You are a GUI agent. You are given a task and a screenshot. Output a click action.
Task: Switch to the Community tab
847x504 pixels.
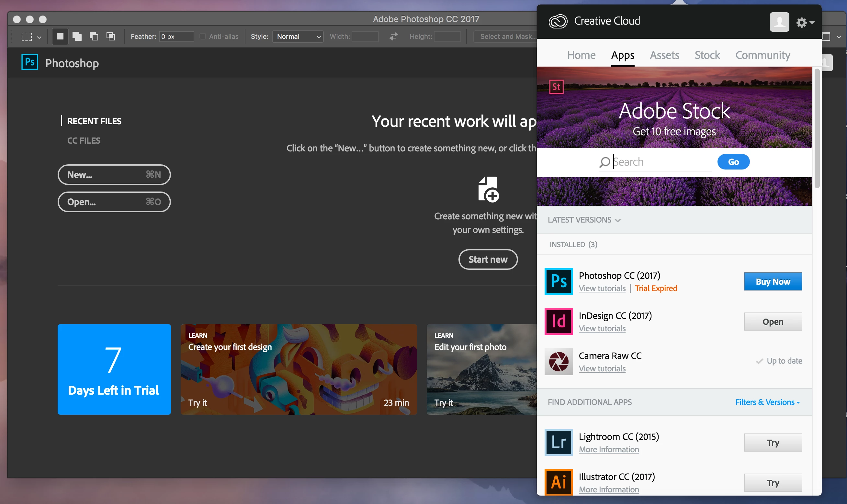pyautogui.click(x=762, y=55)
